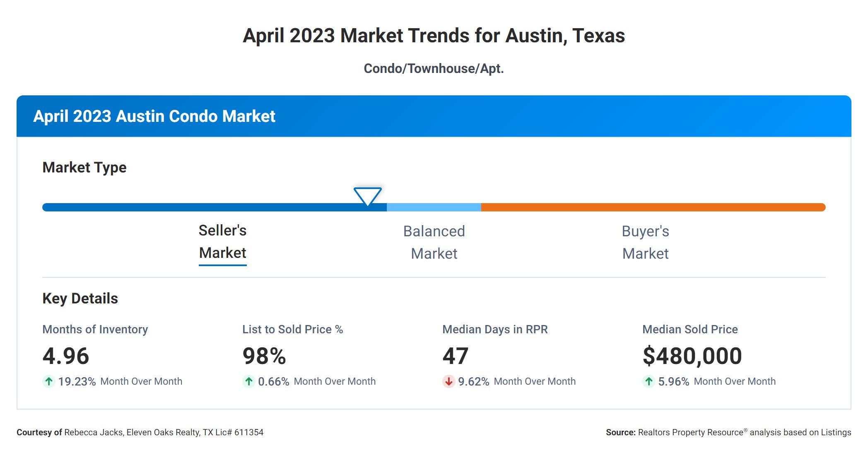Click red down arrow beside 9.62%
Viewport: 868px width, 456px height.
448,381
